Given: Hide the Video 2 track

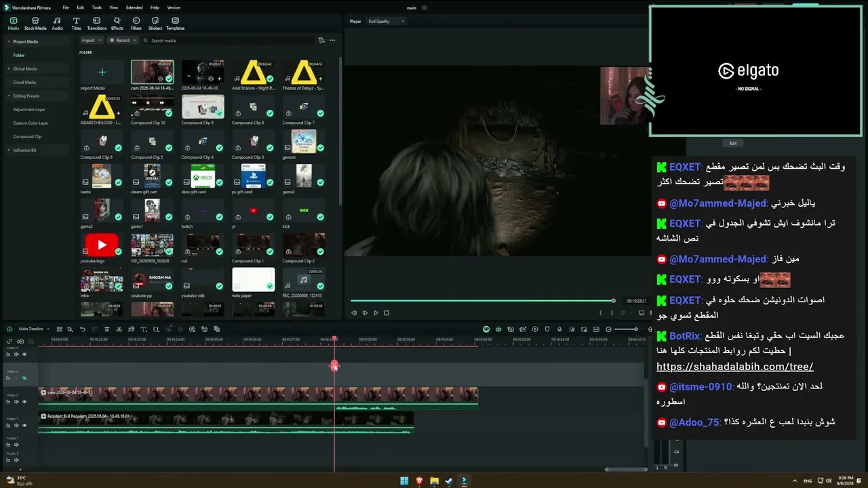Looking at the screenshot, I should pos(24,401).
